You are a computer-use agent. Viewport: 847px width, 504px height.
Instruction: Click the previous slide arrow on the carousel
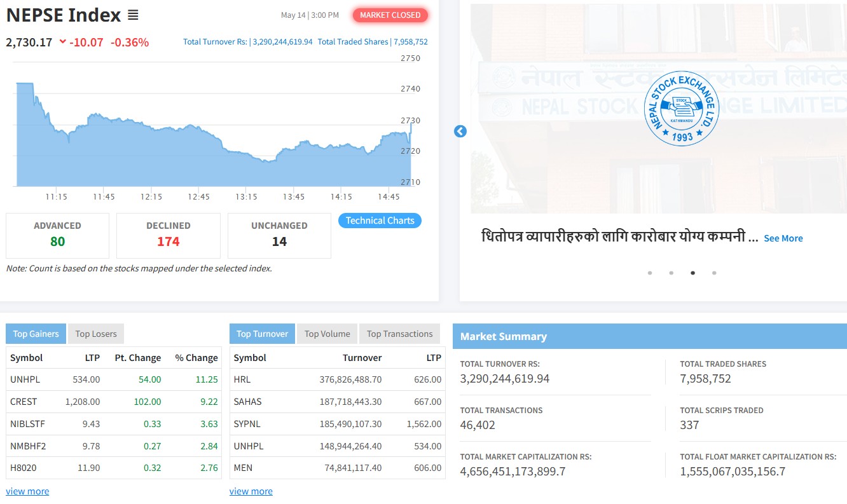point(460,131)
